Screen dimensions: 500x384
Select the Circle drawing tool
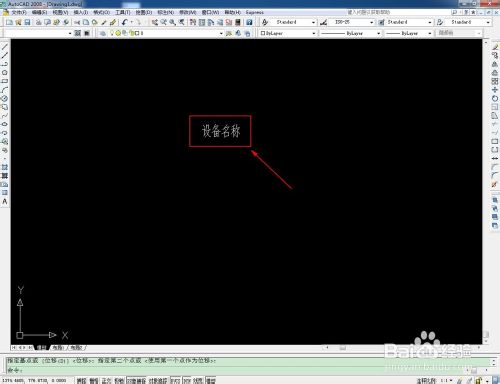point(5,99)
